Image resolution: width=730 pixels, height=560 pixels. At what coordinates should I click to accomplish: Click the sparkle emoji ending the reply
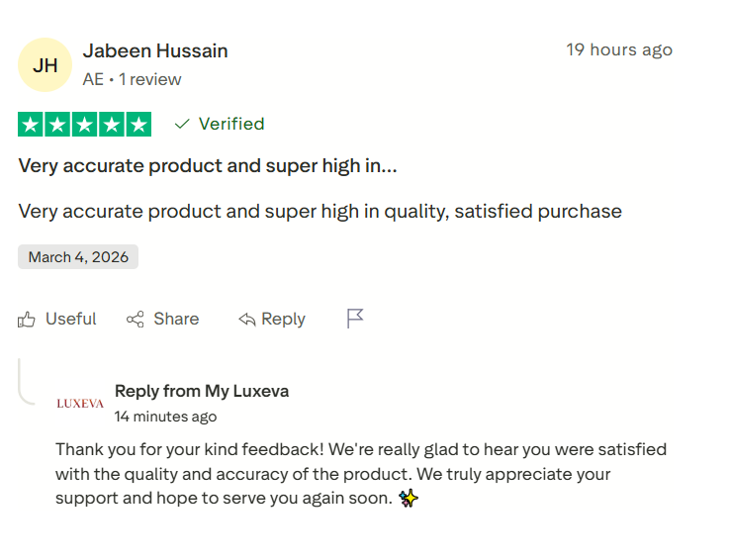(408, 498)
